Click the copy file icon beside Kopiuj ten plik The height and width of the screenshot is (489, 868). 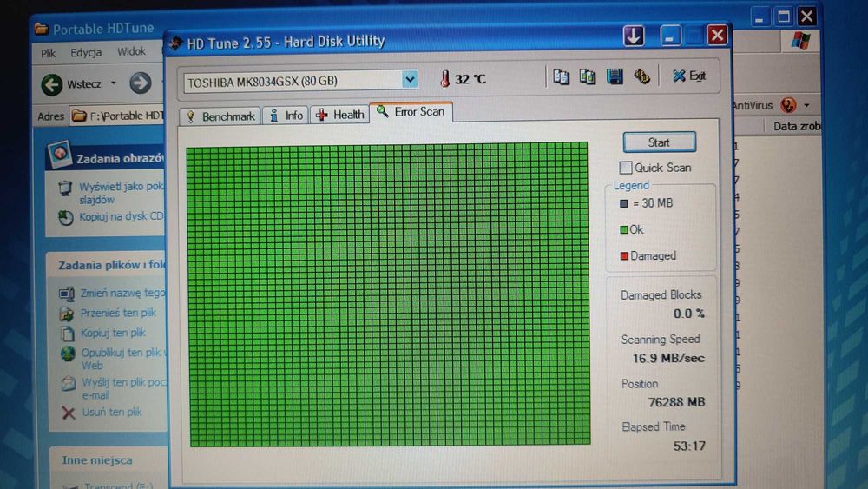pos(68,334)
